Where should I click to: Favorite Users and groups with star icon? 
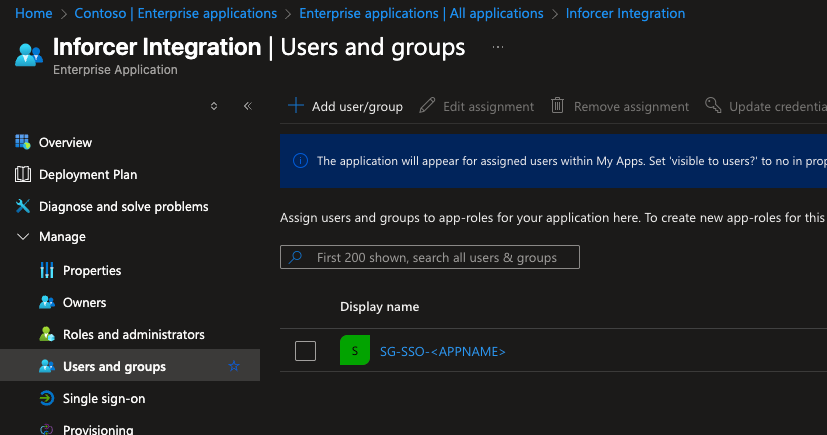tap(234, 366)
